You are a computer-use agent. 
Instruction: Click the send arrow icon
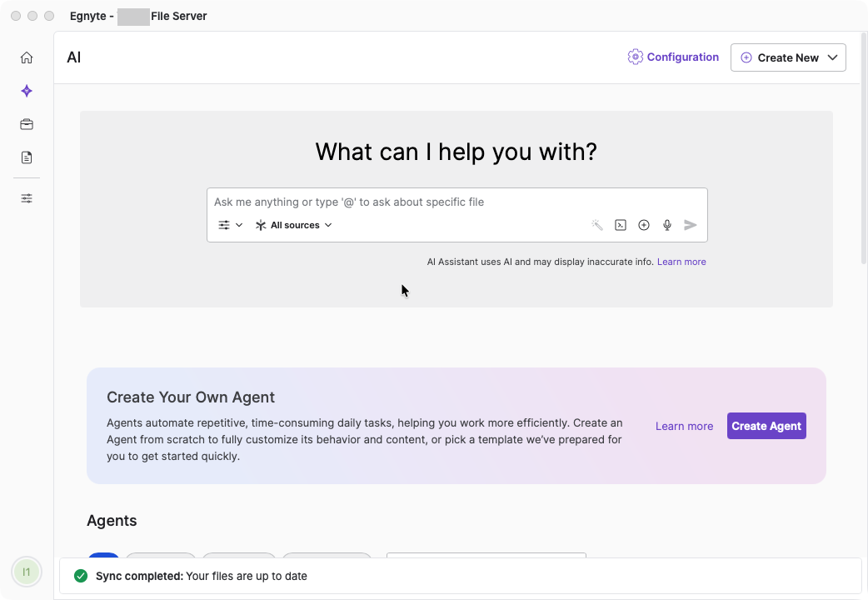[x=690, y=224]
